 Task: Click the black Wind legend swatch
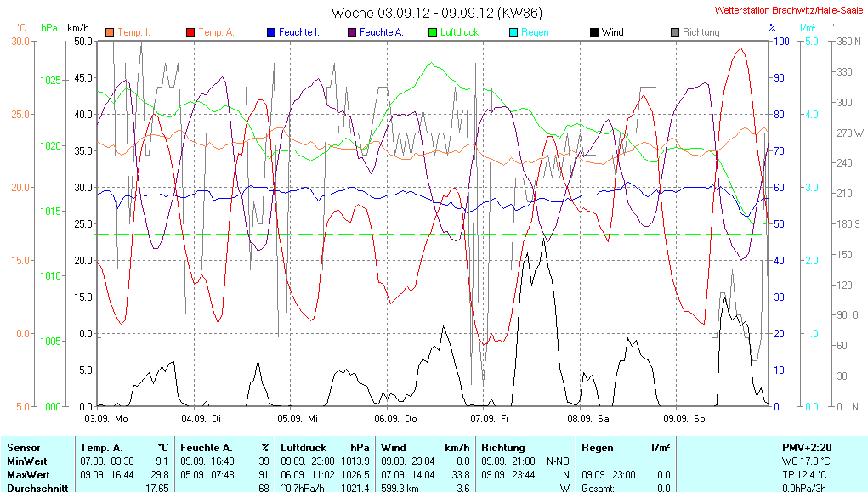coord(594,32)
